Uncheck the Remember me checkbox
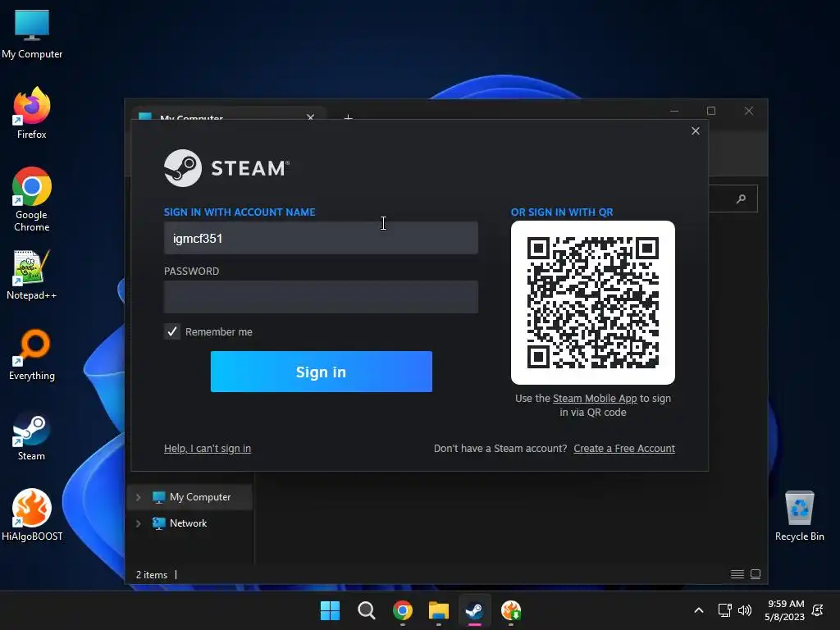 pos(172,331)
